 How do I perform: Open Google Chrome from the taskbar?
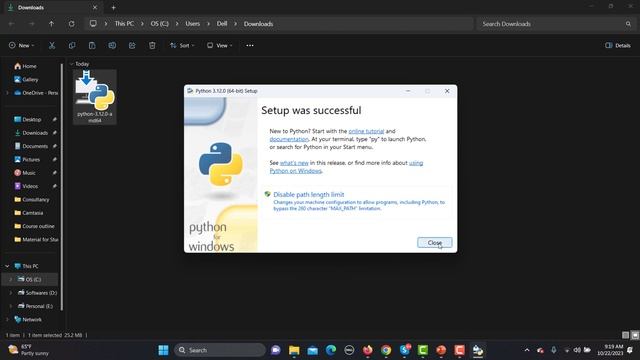[x=386, y=350]
